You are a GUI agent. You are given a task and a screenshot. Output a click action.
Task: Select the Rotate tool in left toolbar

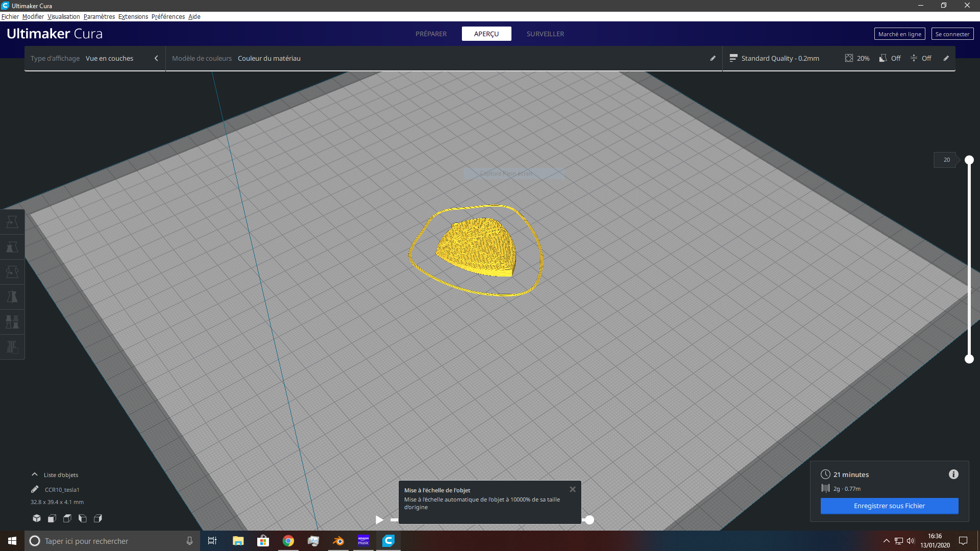pyautogui.click(x=12, y=272)
